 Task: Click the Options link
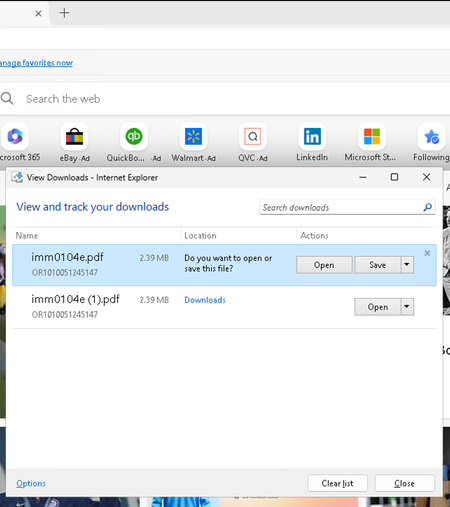31,483
